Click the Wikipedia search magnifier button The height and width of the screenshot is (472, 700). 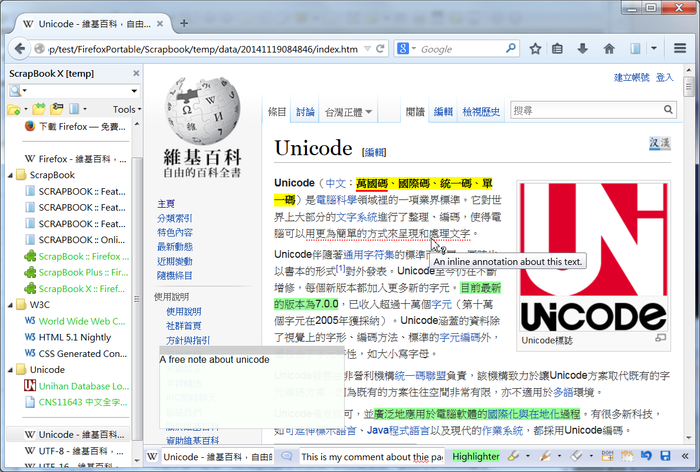coord(668,109)
